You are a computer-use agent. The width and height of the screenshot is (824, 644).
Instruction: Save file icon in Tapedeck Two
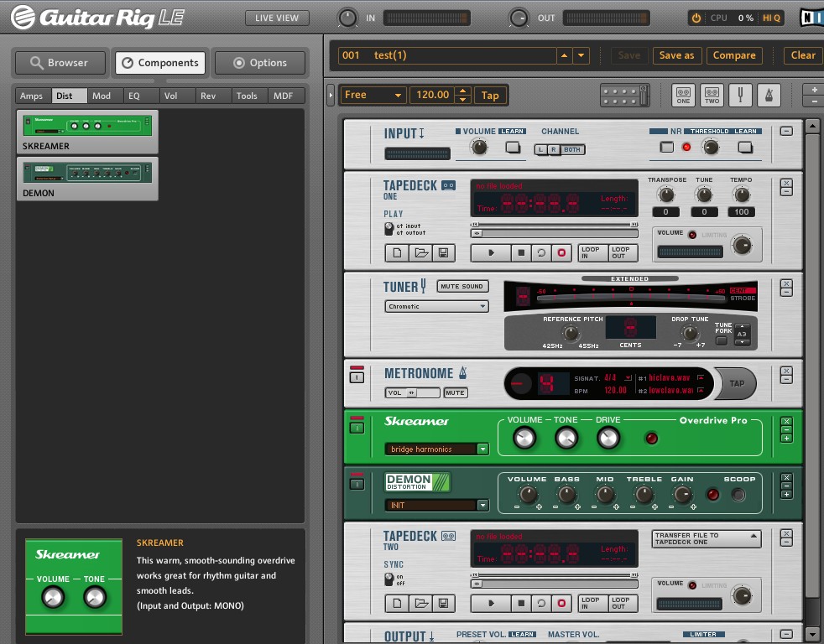pos(444,603)
